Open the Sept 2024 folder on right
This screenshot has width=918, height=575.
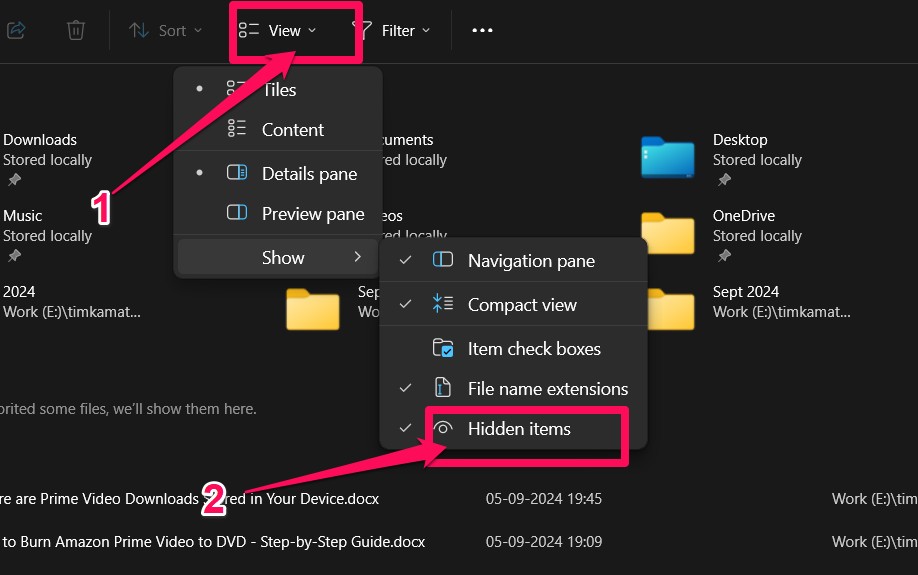[x=669, y=309]
